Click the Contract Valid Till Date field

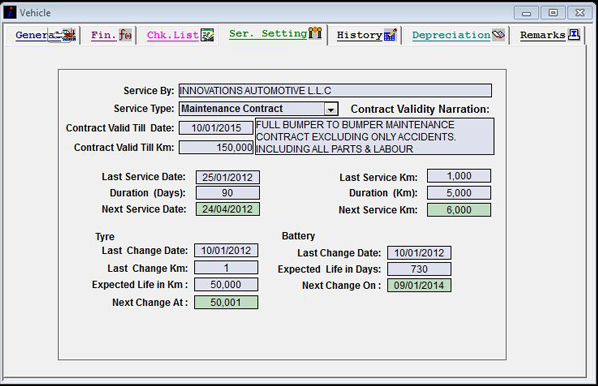coord(216,128)
